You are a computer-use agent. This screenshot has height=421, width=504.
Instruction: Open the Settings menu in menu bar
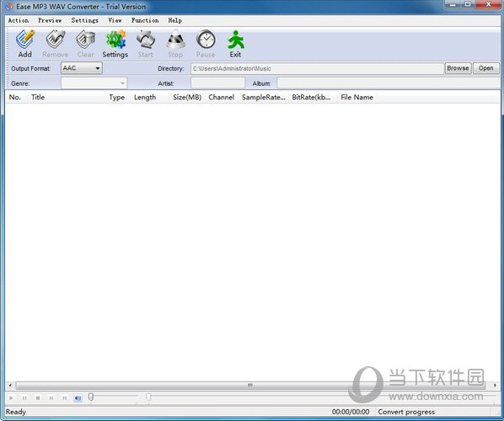85,20
